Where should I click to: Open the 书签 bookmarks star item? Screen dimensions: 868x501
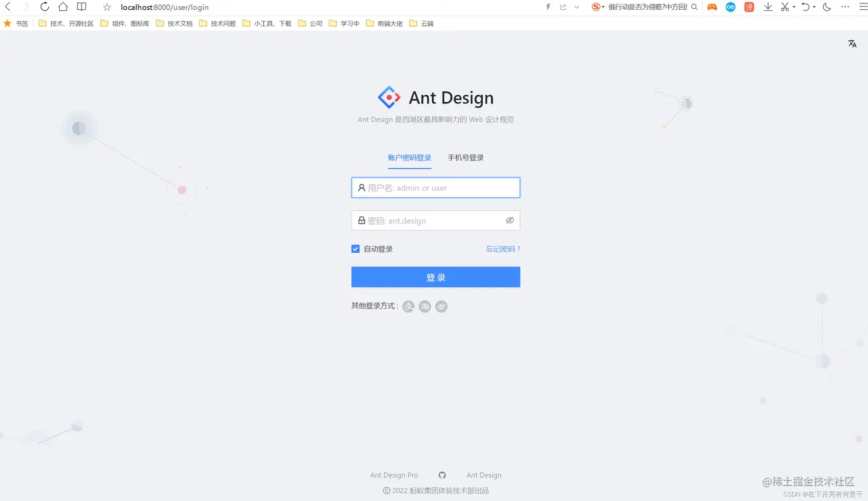(16, 24)
